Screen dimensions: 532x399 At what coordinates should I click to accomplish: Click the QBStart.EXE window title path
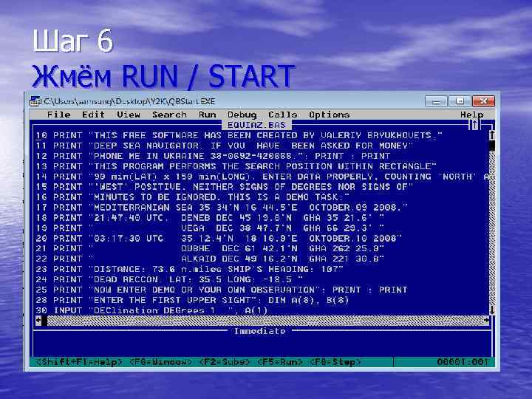129,101
